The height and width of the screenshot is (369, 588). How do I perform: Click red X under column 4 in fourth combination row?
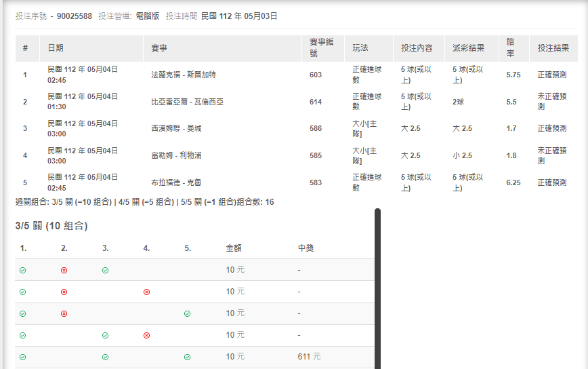point(146,335)
